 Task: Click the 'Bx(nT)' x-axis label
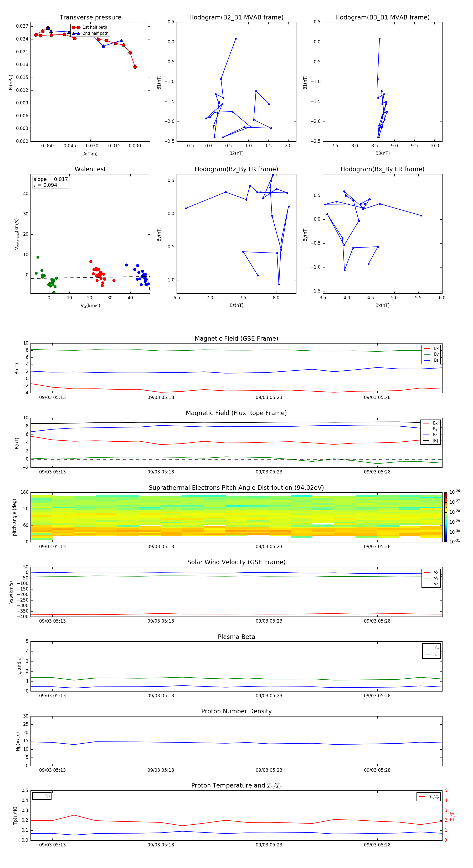pos(382,305)
